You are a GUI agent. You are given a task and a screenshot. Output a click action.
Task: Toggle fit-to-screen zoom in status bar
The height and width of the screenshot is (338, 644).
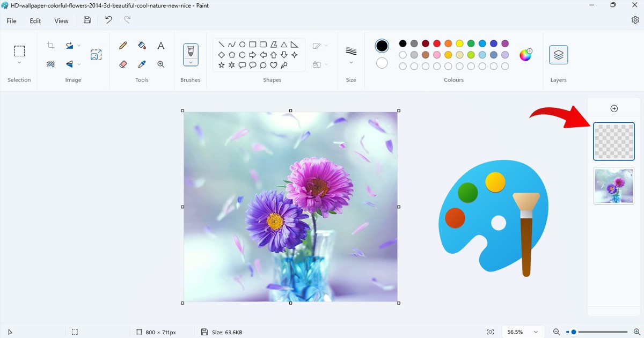tap(490, 332)
